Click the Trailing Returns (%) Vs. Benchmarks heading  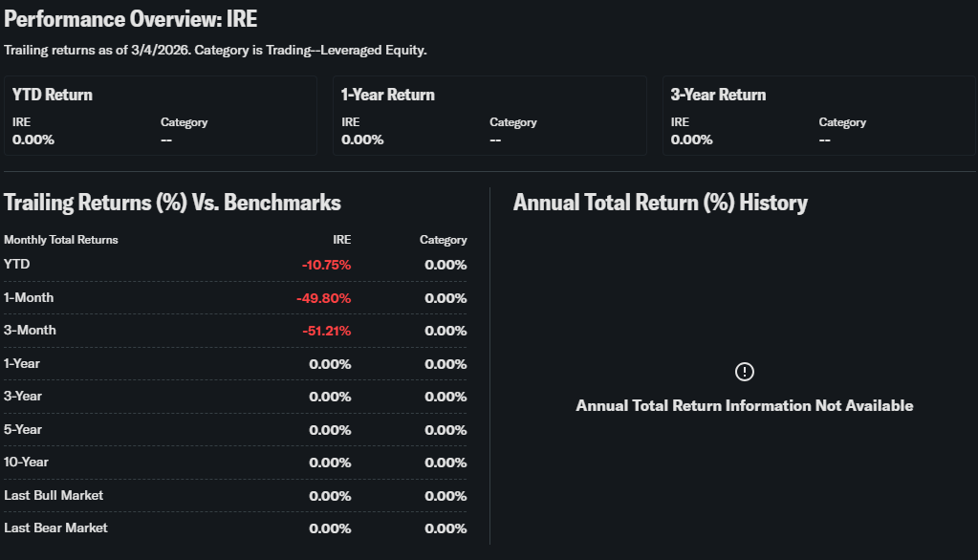[x=172, y=203]
